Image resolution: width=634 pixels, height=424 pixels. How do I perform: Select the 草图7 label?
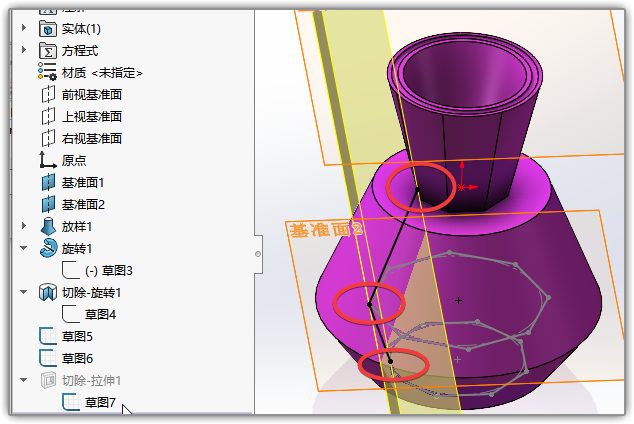(x=100, y=403)
